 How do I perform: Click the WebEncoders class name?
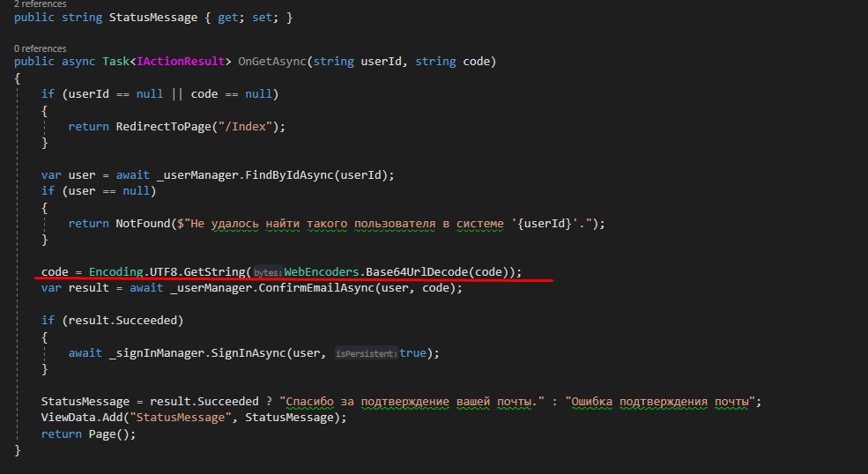[322, 272]
